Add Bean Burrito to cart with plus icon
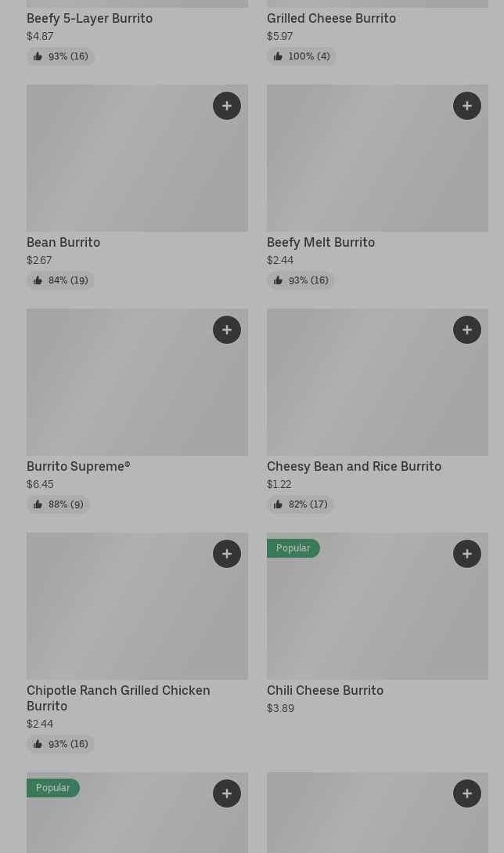The height and width of the screenshot is (853, 504). pos(227,106)
